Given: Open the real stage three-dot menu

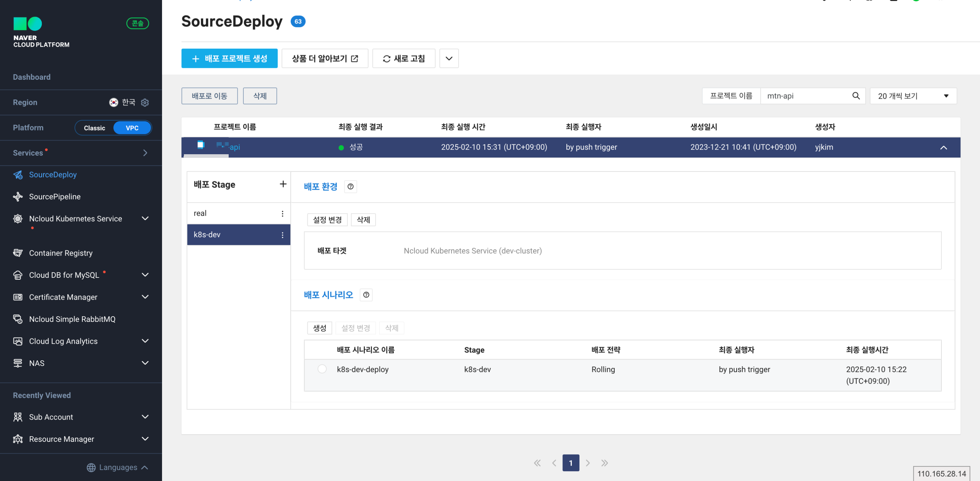Looking at the screenshot, I should 282,213.
